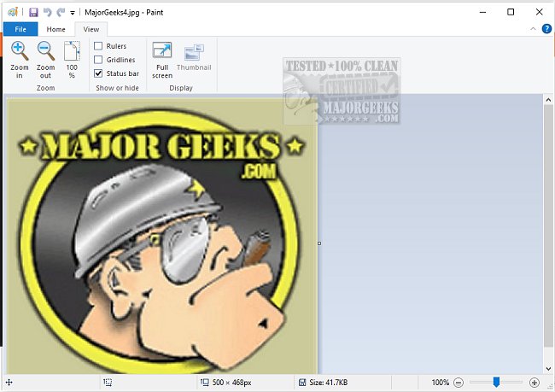Redo using the quick access arrow
Screen dimensions: 555x392
tap(61, 13)
